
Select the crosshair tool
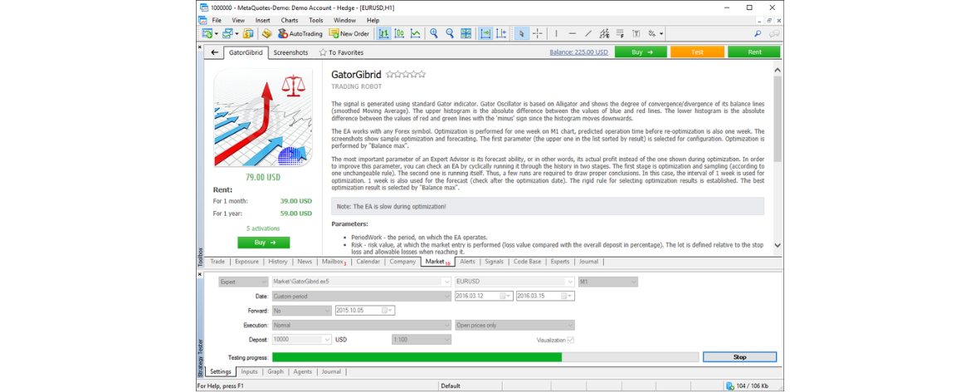[x=538, y=34]
